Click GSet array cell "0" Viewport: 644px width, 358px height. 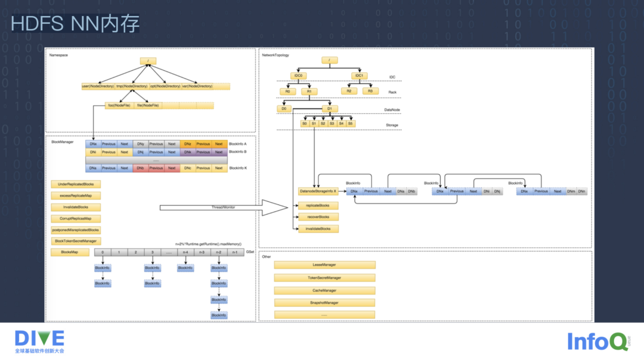(103, 252)
